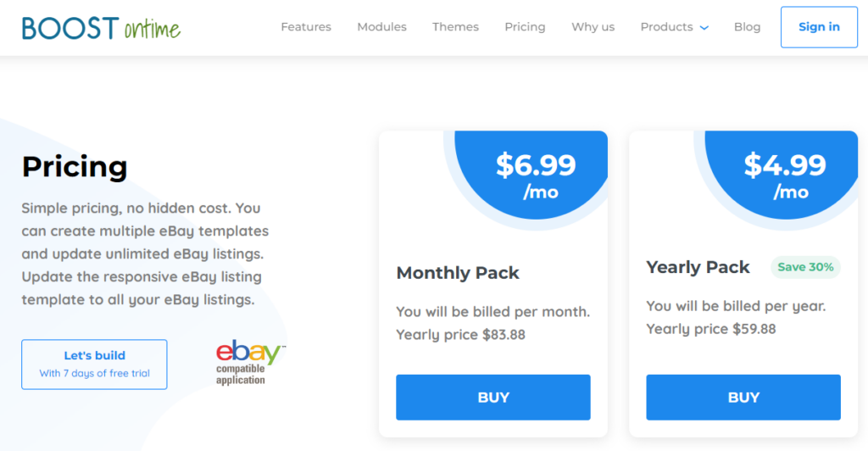Viewport: 868px width, 451px height.
Task: Buy the Monthly Pack
Action: tap(492, 397)
